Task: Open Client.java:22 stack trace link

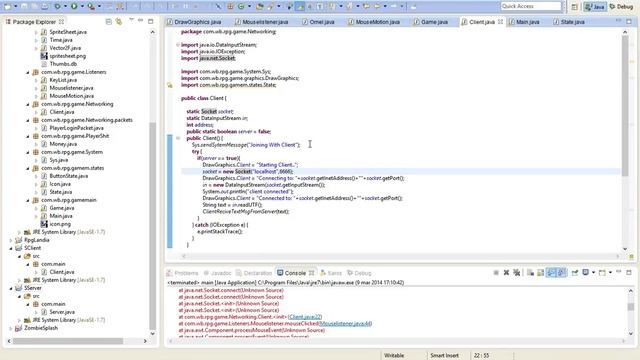Action: tap(305, 317)
